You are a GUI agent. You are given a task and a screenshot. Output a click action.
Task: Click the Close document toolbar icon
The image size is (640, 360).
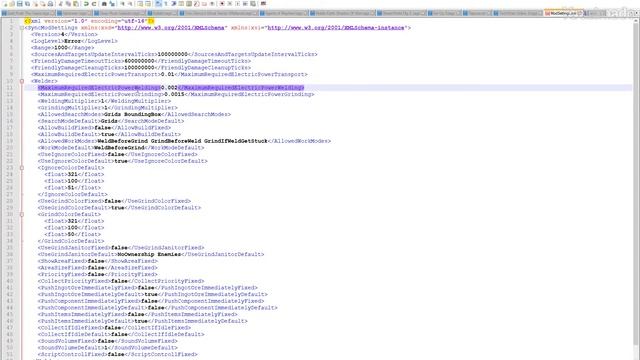pos(35,4)
